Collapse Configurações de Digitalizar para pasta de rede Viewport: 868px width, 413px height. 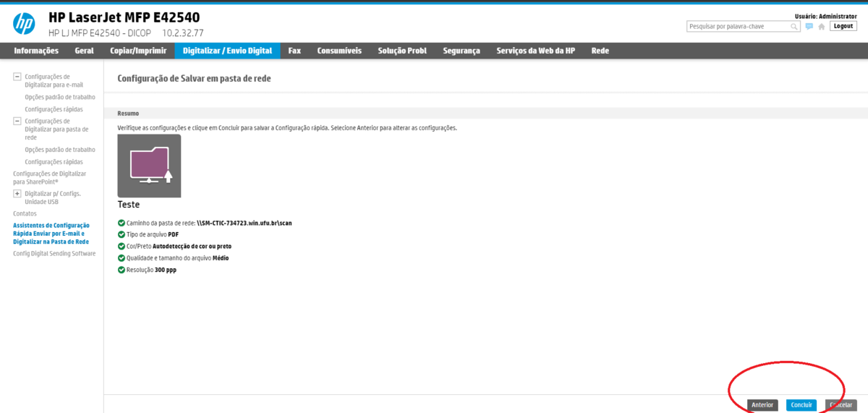(x=17, y=122)
